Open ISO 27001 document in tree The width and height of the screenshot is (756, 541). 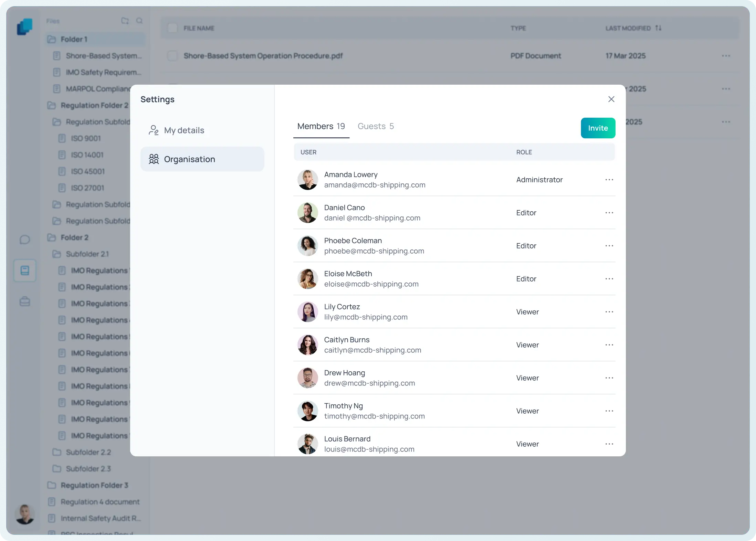pos(82,188)
